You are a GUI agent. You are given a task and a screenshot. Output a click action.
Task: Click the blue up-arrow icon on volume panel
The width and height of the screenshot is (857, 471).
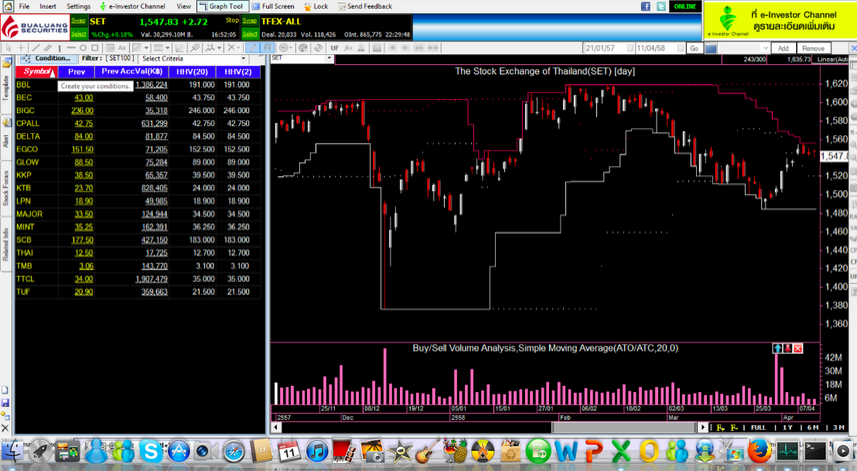tap(777, 348)
